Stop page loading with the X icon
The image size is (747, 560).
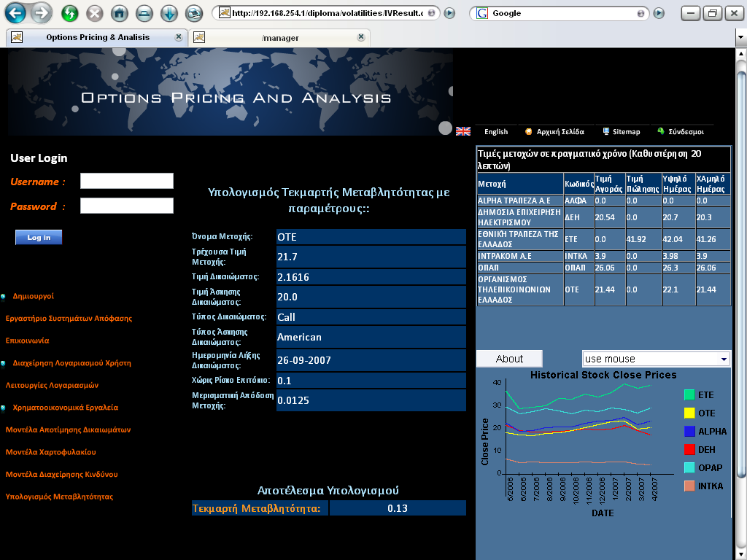pos(94,13)
